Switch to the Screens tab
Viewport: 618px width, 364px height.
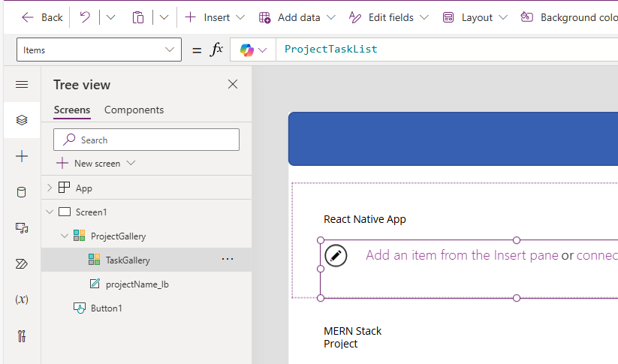(72, 110)
